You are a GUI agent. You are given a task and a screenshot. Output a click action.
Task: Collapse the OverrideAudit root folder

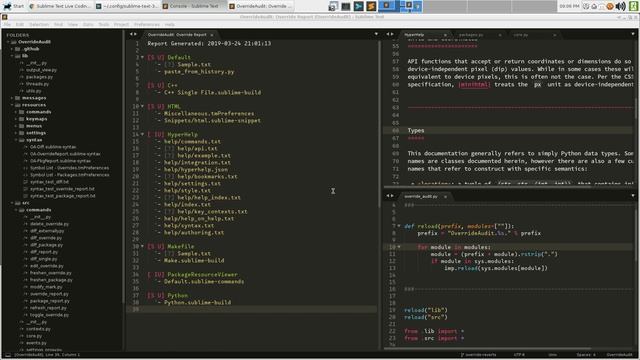[x=8, y=42]
